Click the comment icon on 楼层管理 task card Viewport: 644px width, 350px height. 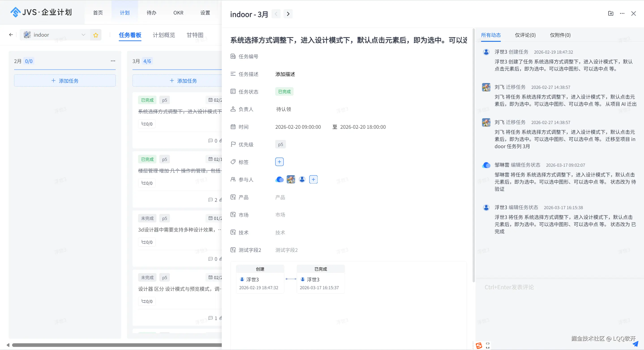(x=211, y=200)
